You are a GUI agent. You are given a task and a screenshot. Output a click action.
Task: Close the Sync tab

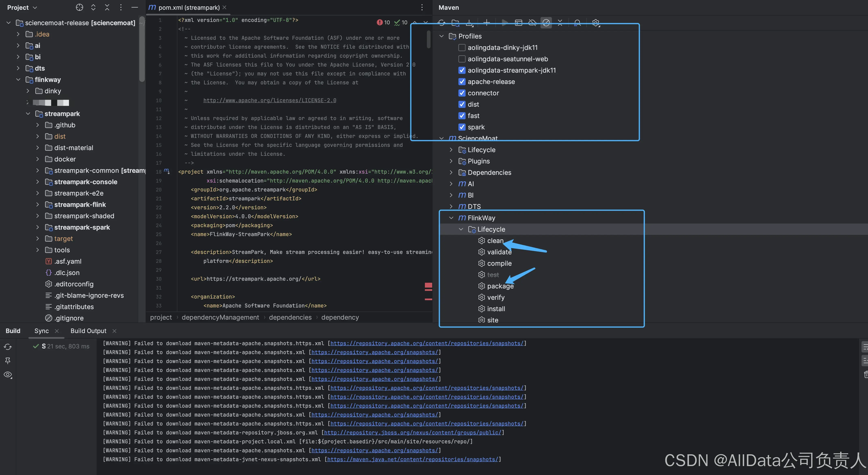57,331
